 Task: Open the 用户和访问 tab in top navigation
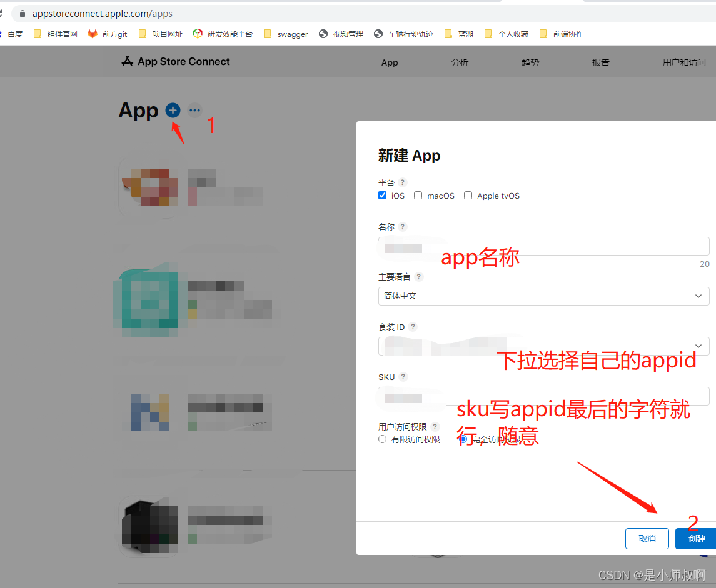684,62
